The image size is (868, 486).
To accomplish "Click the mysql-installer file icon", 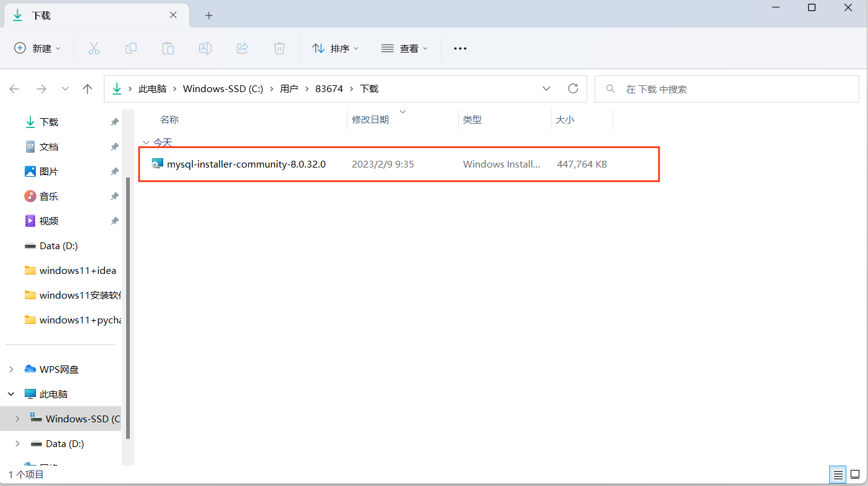I will click(x=158, y=164).
